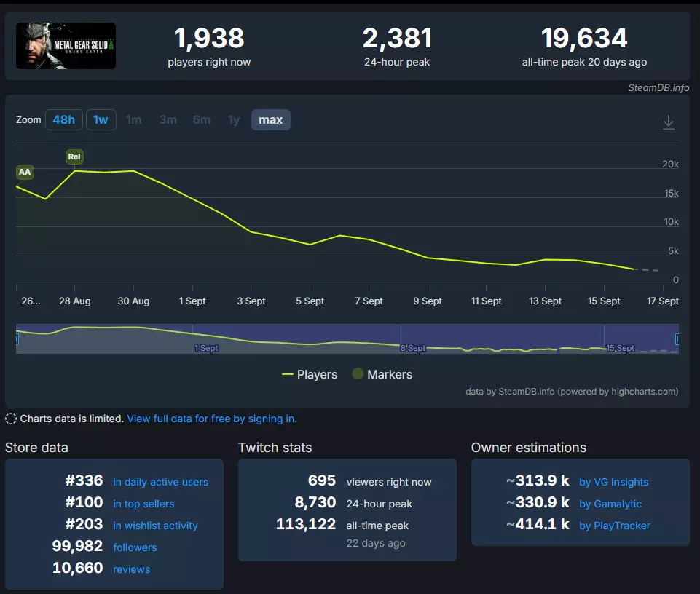The image size is (700, 594).
Task: Select the 6m zoom range
Action: pyautogui.click(x=201, y=119)
